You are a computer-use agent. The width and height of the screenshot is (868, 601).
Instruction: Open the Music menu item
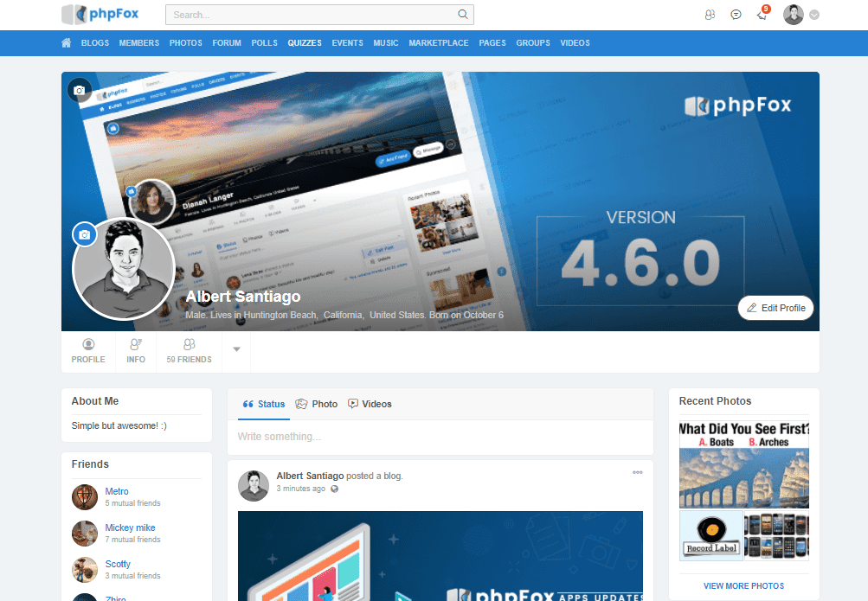[386, 43]
